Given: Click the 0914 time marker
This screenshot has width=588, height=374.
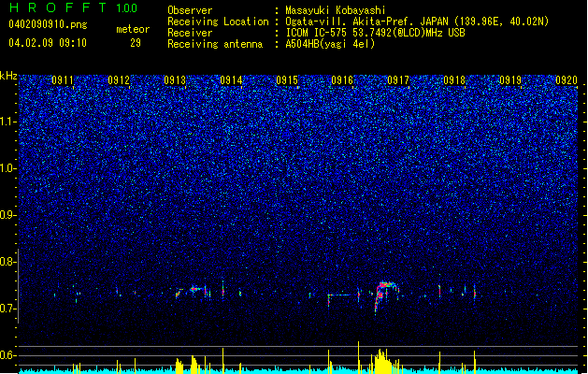Looking at the screenshot, I should tap(231, 80).
